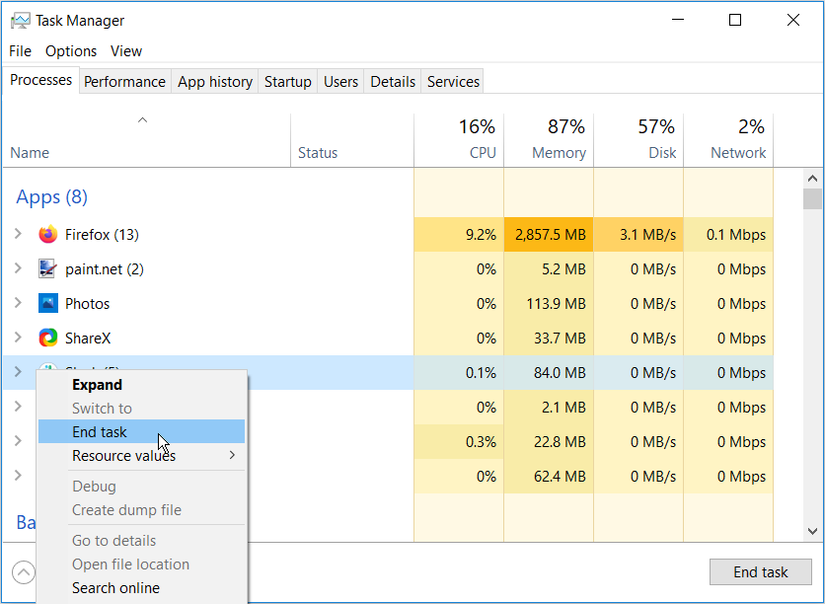The height and width of the screenshot is (604, 825).
Task: Click the Firefox app icon
Action: [48, 234]
